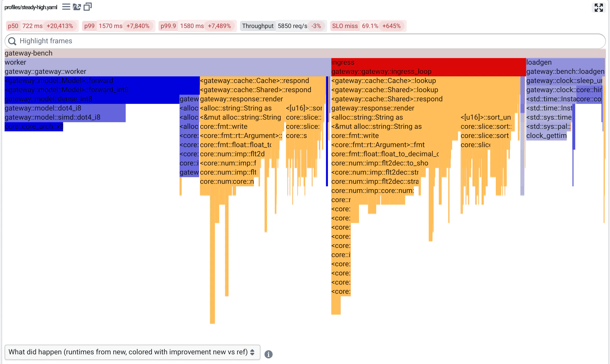The height and width of the screenshot is (364, 610).
Task: Select the clock_gettim frame
Action: point(547,136)
